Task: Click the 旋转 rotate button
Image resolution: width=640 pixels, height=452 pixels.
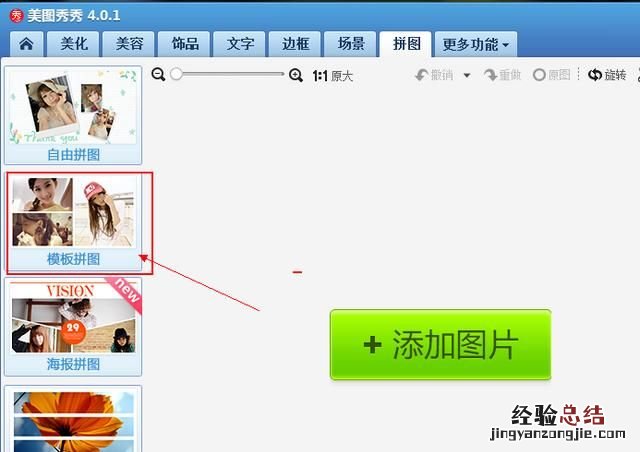Action: (x=607, y=75)
